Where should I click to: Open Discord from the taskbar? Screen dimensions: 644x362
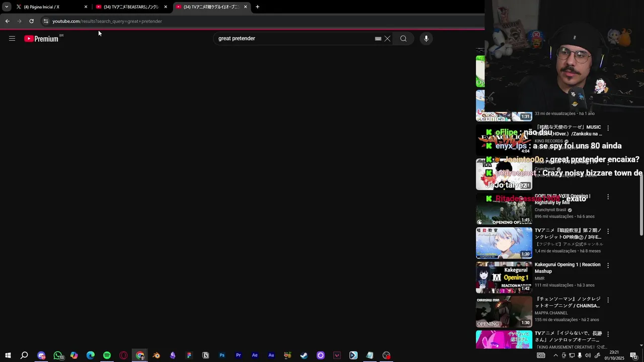pyautogui.click(x=41, y=355)
